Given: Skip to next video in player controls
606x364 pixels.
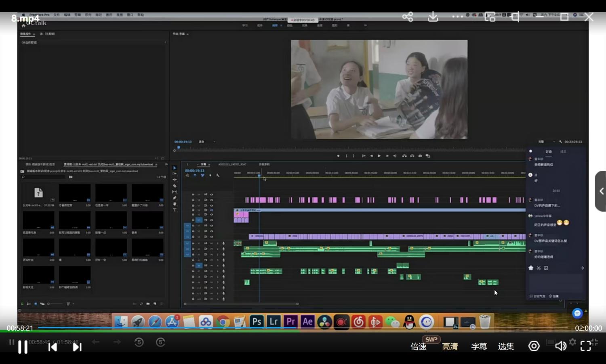Looking at the screenshot, I should [x=77, y=347].
